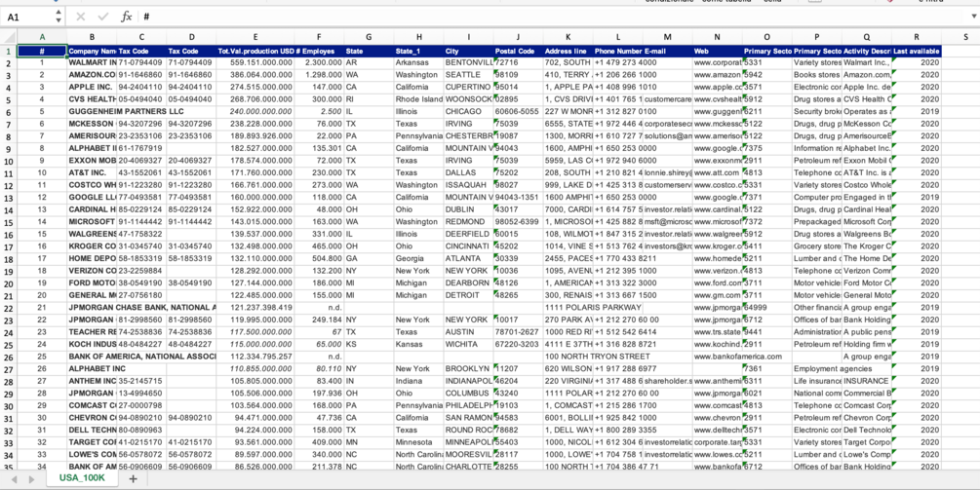Image resolution: width=980 pixels, height=490 pixels.
Task: Click the postal code cell '60606-5055'
Action: click(518, 112)
